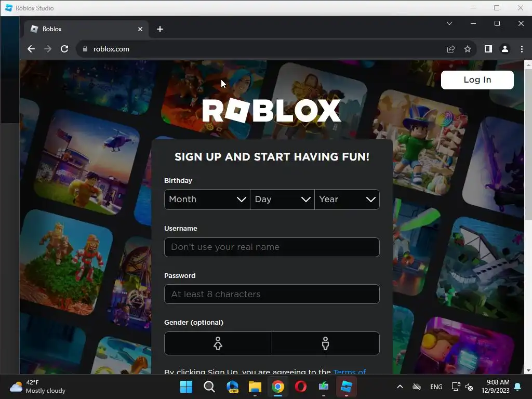Focus the Password input field

coord(272,294)
